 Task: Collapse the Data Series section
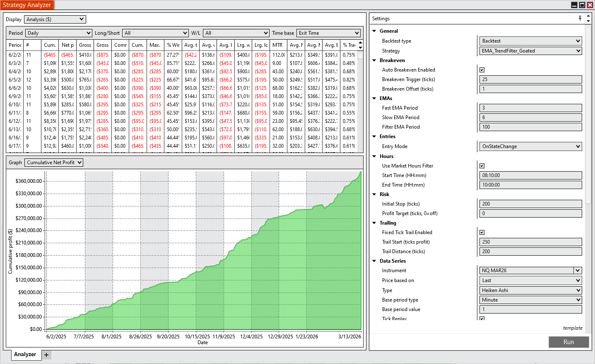click(374, 261)
